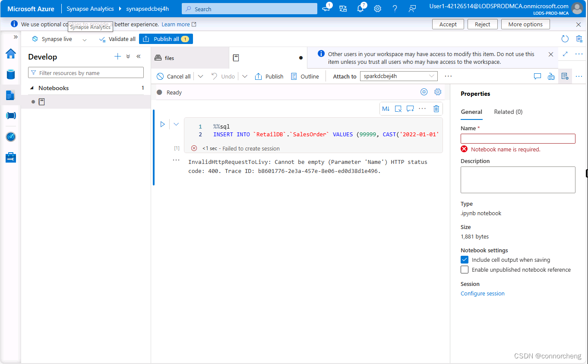The image size is (588, 364).
Task: Open run options chevron beside run button
Action: point(176,124)
